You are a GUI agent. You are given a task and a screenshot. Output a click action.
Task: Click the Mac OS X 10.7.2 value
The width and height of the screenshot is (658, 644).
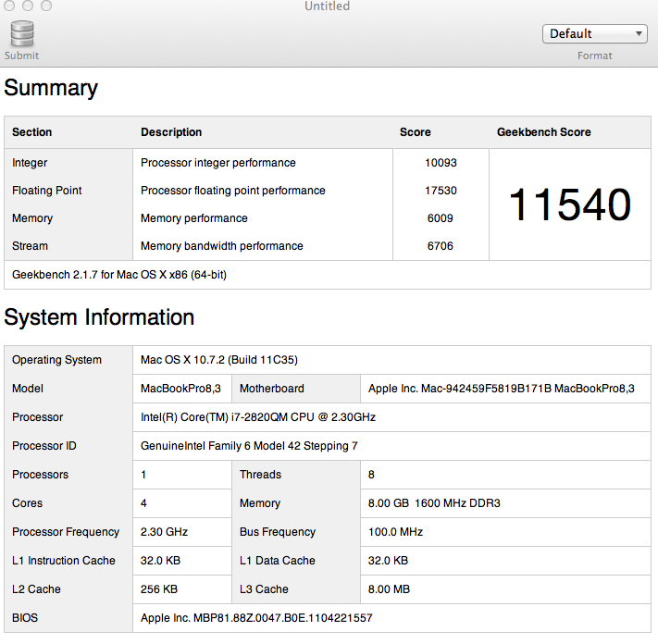pyautogui.click(x=219, y=360)
